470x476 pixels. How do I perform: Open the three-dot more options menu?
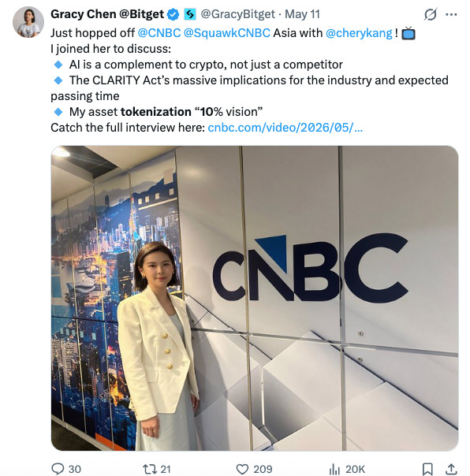coord(451,14)
